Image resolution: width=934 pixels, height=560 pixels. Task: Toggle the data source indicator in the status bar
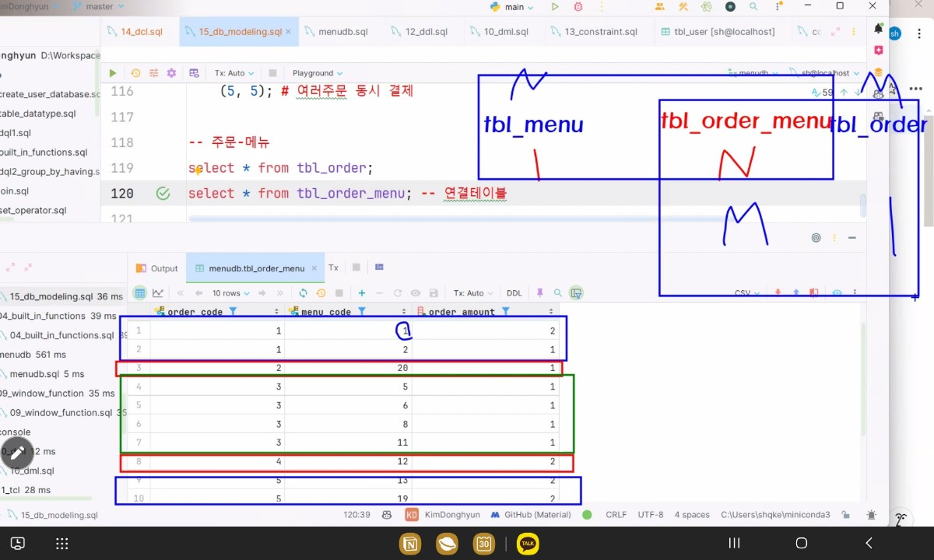pos(587,515)
